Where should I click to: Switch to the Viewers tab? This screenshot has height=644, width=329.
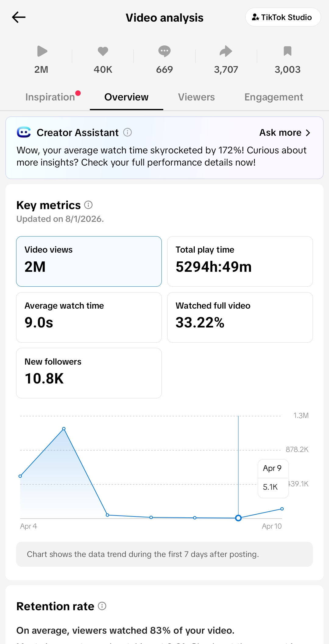point(196,97)
